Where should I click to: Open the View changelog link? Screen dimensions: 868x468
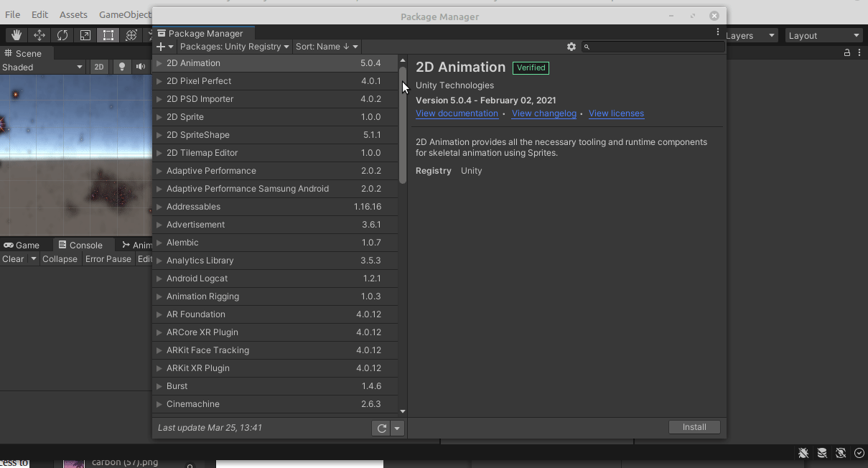(544, 113)
